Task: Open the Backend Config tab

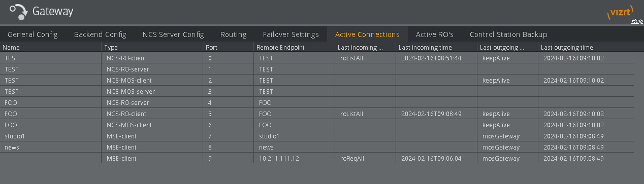Action: click(100, 34)
